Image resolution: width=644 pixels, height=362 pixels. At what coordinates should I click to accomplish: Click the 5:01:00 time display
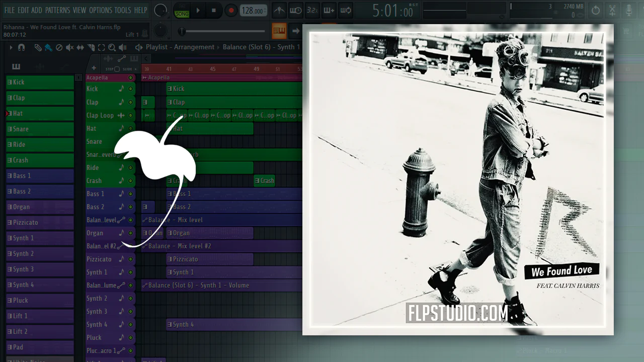click(393, 11)
